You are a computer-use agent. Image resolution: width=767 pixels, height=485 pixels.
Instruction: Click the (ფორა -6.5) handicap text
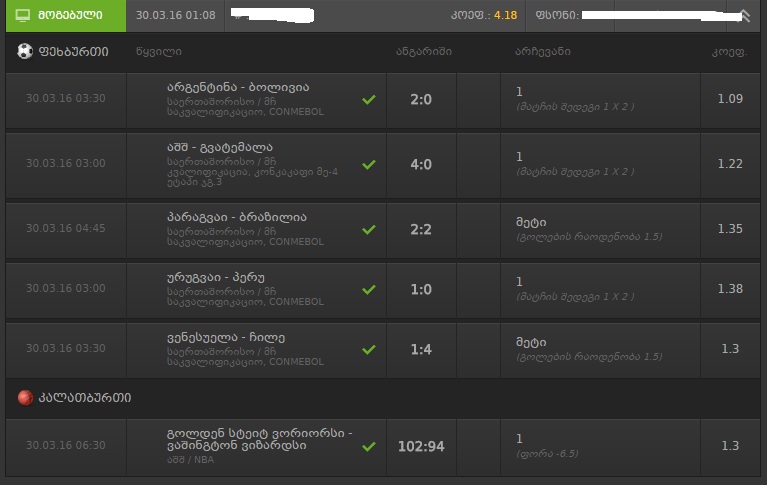[547, 454]
